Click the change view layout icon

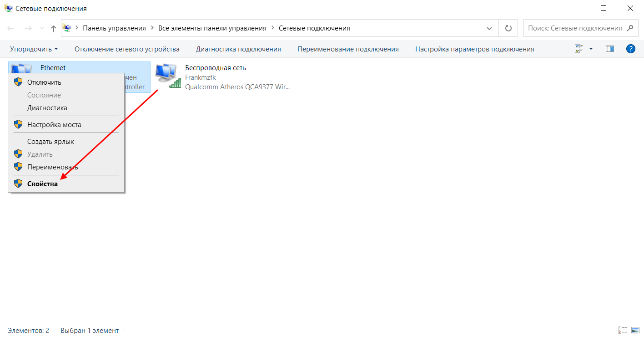pyautogui.click(x=579, y=49)
